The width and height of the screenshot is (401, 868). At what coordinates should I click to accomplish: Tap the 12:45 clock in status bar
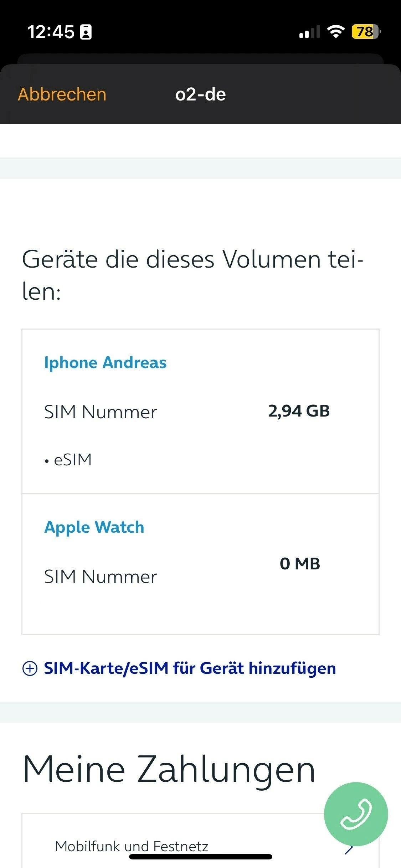click(51, 32)
